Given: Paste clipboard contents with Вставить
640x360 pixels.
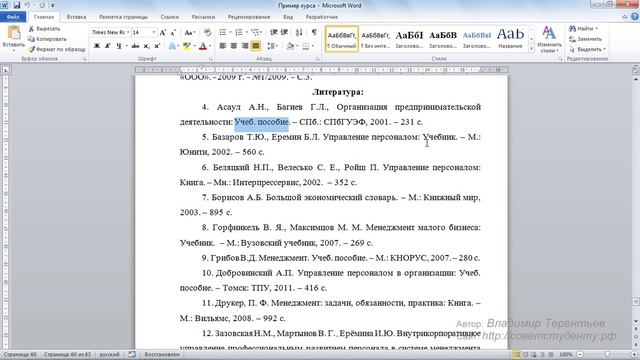Looking at the screenshot, I should pyautogui.click(x=13, y=38).
